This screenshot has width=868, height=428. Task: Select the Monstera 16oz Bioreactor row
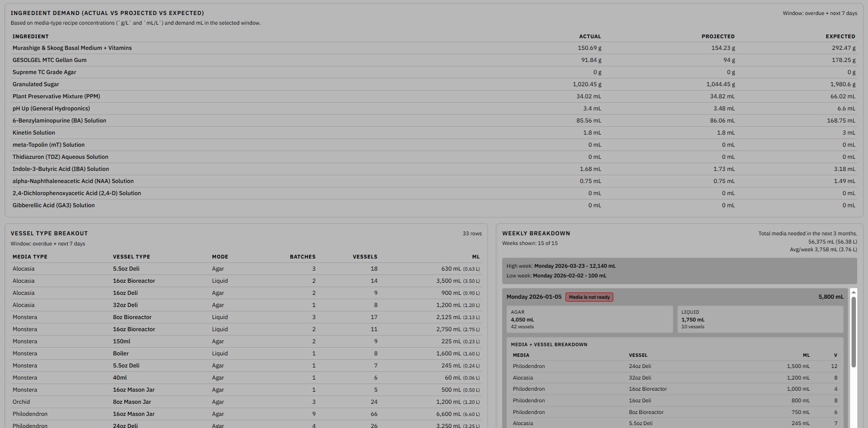point(246,329)
